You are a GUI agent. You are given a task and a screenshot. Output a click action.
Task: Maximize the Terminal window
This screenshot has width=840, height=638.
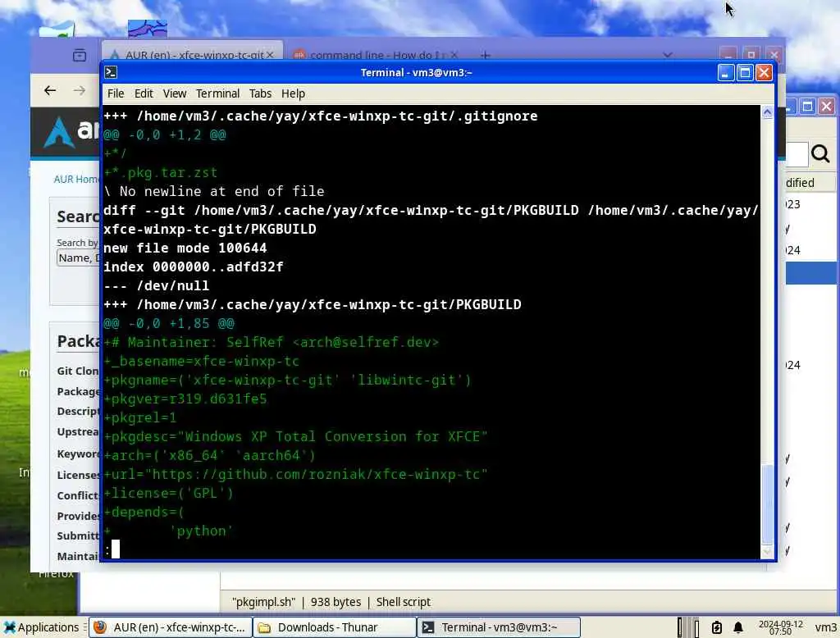[745, 72]
